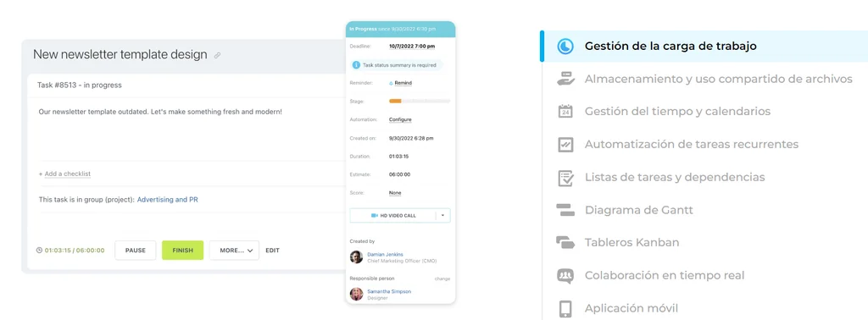
Task: Click the Configure automation link
Action: [400, 119]
